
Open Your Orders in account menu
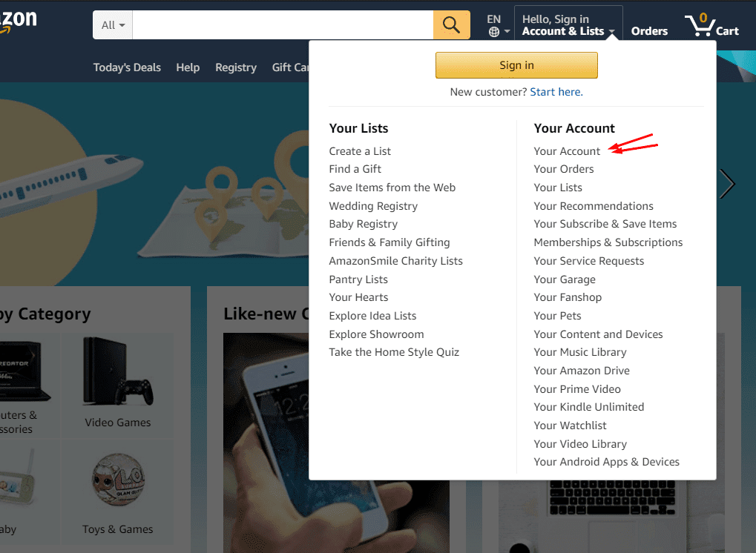564,169
